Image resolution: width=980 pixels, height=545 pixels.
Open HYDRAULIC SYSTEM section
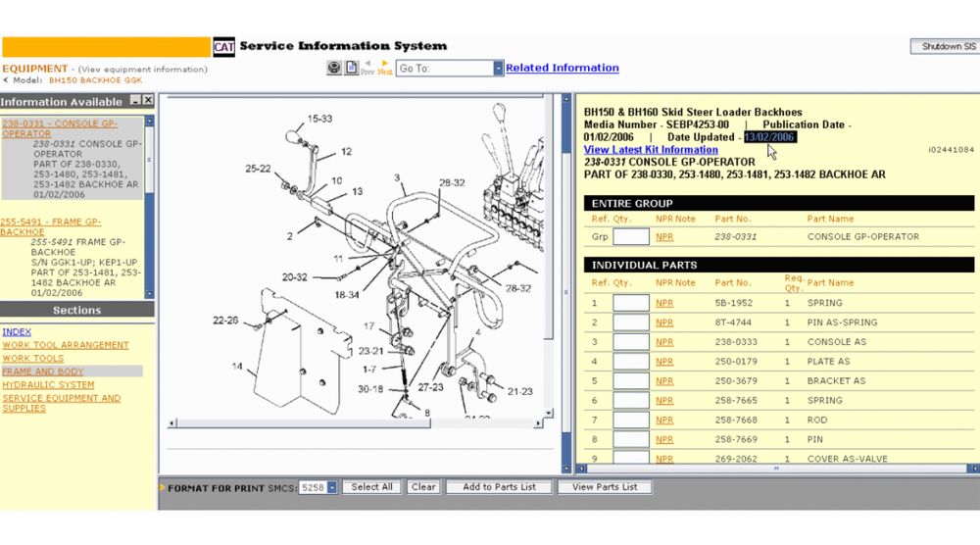click(x=48, y=385)
